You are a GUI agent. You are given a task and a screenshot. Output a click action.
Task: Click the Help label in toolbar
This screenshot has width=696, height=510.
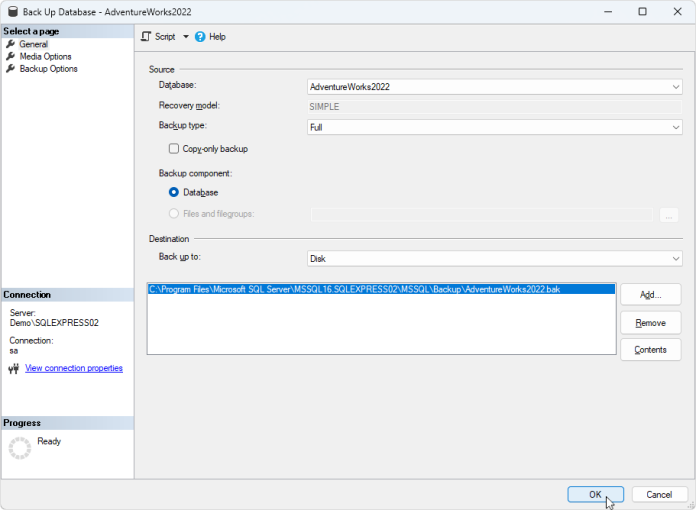pos(218,37)
